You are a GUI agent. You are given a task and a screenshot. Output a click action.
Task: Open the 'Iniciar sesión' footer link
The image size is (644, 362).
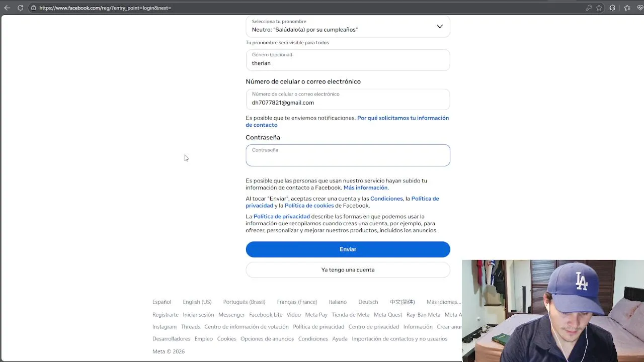point(198,315)
